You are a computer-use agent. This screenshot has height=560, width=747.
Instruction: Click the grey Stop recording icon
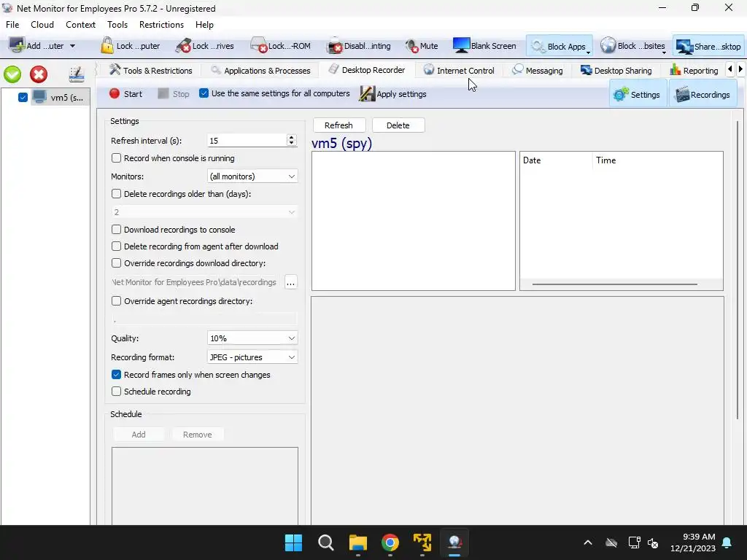(x=163, y=93)
